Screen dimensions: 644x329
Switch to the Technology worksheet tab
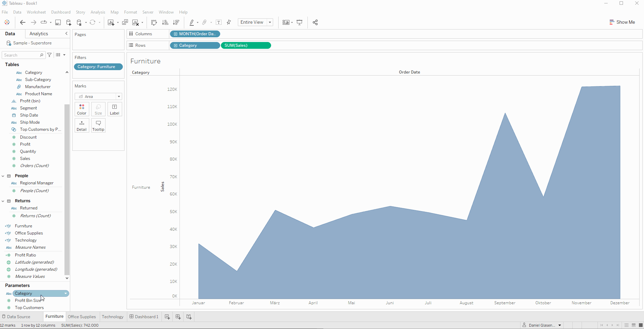[x=113, y=316]
